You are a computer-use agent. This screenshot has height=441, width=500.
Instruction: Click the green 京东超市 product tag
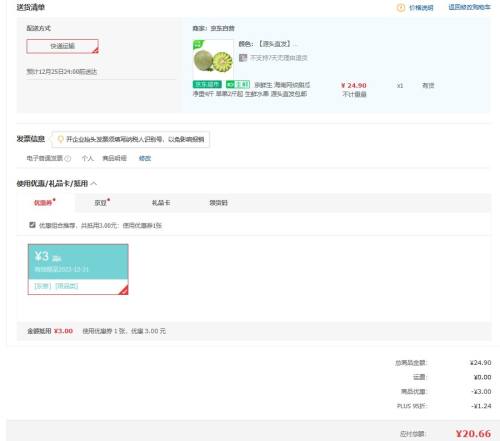coord(207,85)
